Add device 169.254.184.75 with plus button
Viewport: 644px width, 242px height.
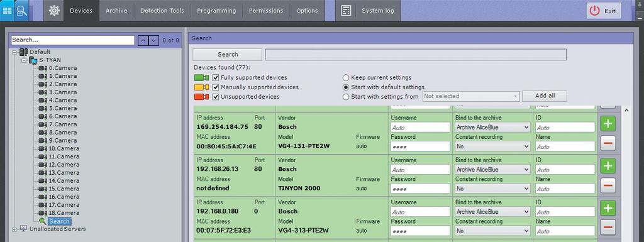point(608,123)
